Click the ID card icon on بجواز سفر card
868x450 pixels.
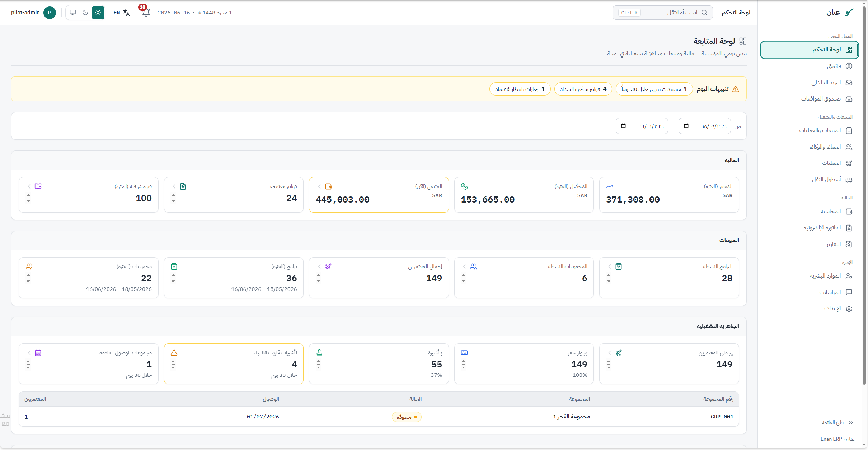coord(464,353)
